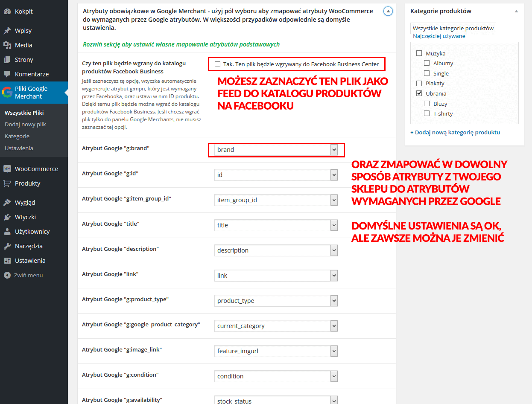
Task: Click the Użytkownicy menu label
Action: [32, 232]
